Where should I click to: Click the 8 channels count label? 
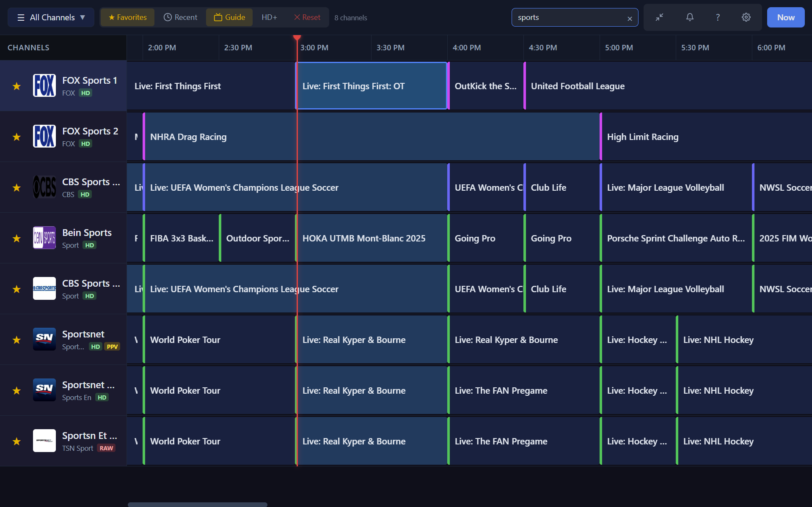point(351,18)
